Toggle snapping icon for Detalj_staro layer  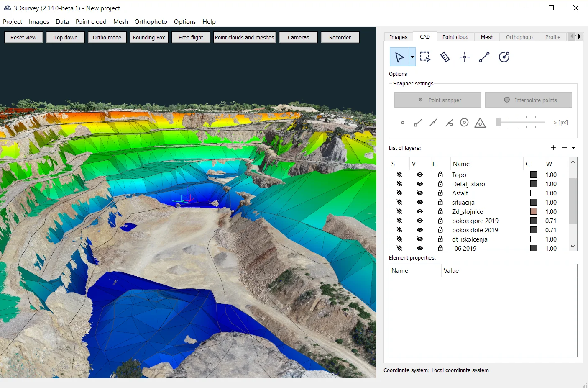coord(399,184)
